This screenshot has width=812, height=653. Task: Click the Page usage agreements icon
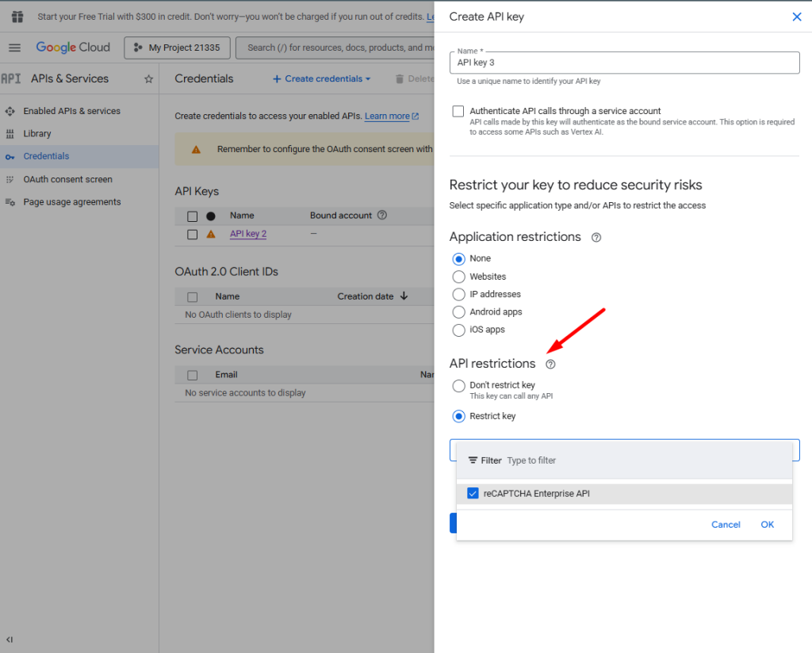tap(10, 202)
